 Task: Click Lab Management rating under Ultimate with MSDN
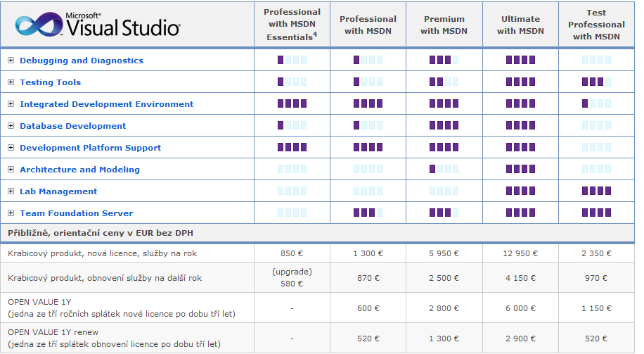click(520, 191)
